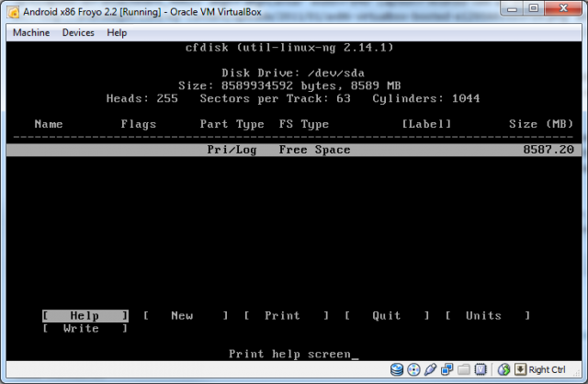Close the VirtualBox VM window
Viewport: 588px width, 384px height.
pos(563,9)
